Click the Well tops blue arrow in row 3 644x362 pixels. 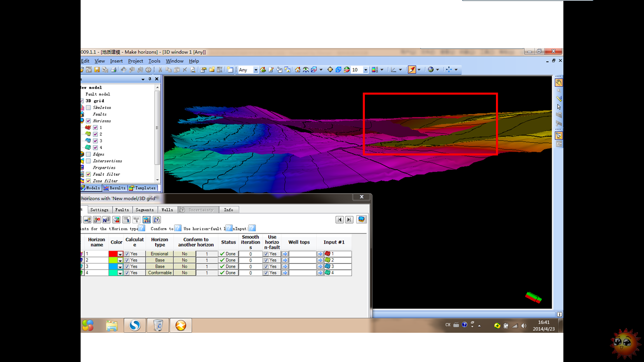tap(285, 266)
